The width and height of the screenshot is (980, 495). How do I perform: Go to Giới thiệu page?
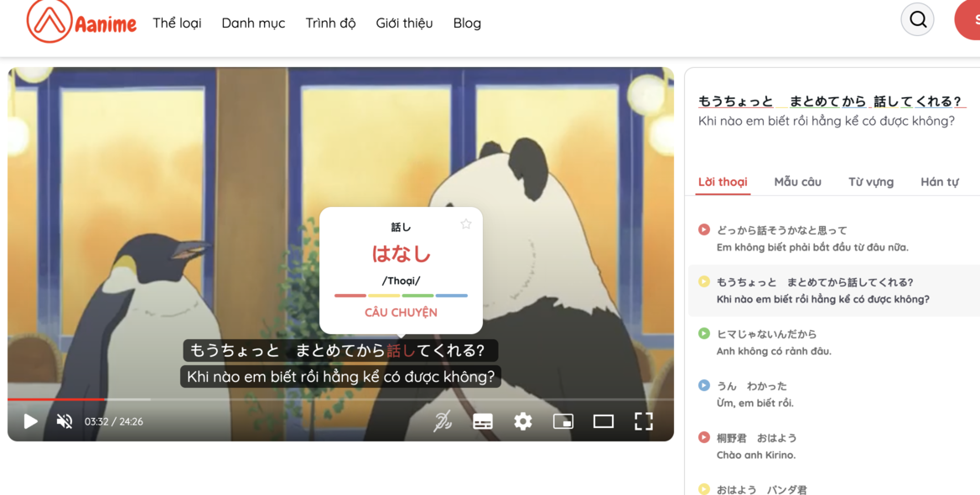pyautogui.click(x=404, y=23)
